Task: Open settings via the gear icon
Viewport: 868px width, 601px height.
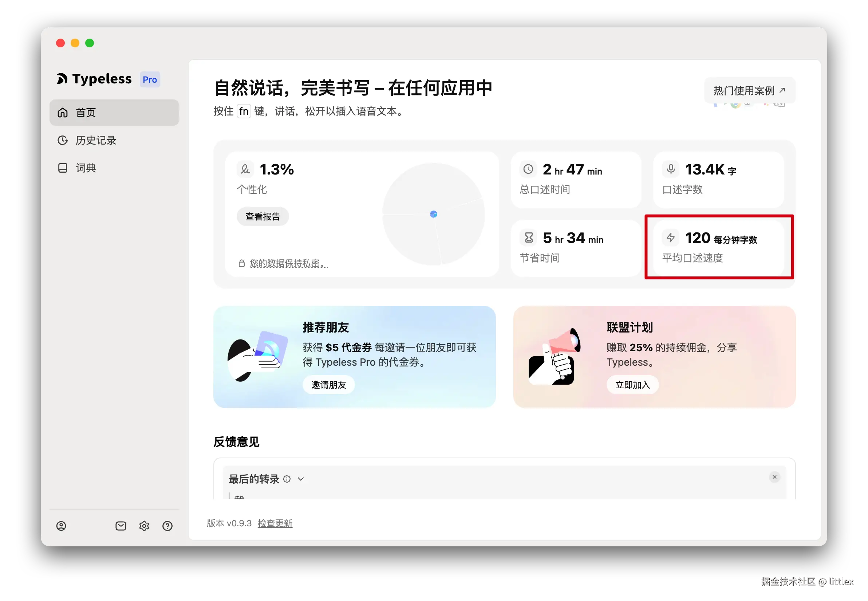Action: point(144,526)
